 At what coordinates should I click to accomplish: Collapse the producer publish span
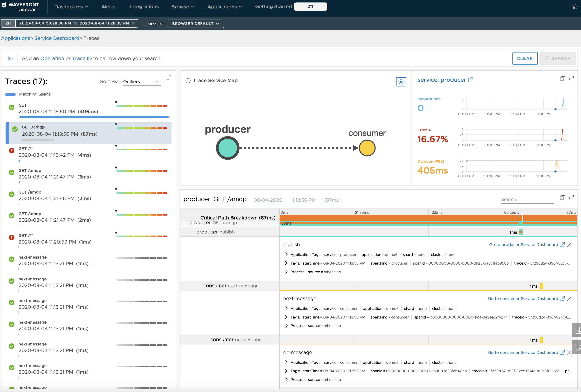(190, 232)
